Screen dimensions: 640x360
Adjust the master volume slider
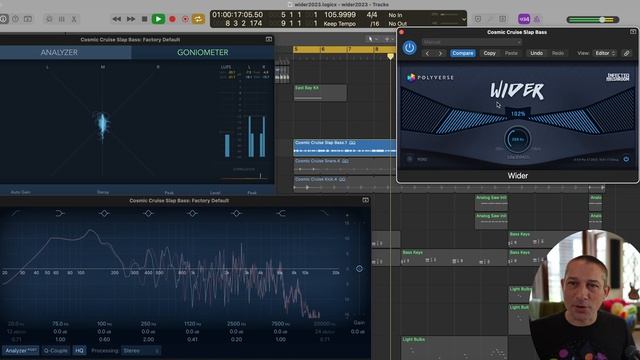click(x=593, y=20)
